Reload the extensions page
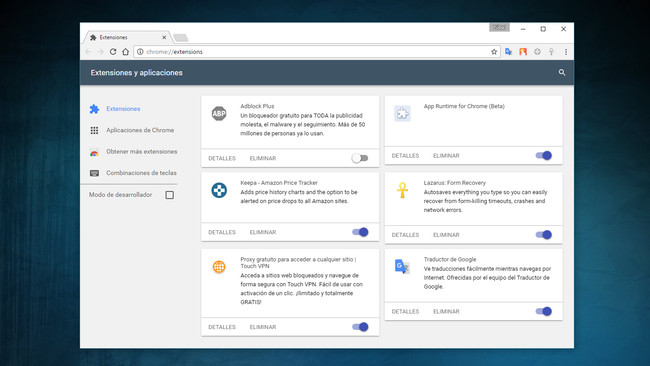Viewport: 650px width, 366px height. [x=113, y=52]
